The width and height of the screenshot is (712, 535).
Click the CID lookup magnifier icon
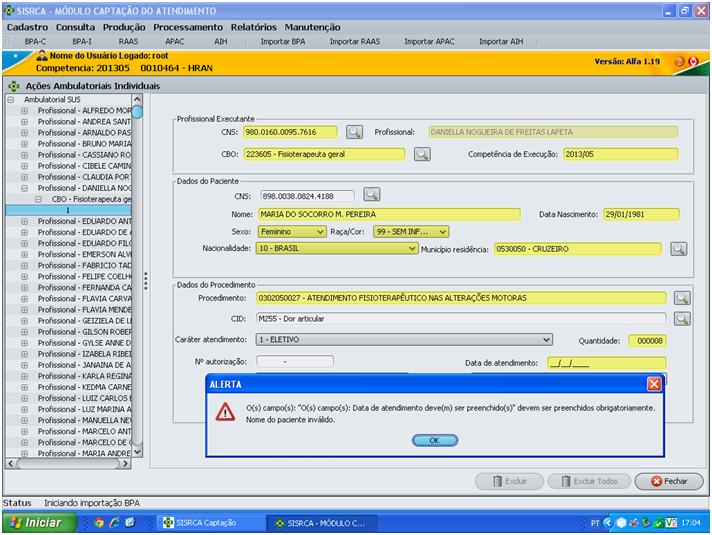pyautogui.click(x=681, y=319)
